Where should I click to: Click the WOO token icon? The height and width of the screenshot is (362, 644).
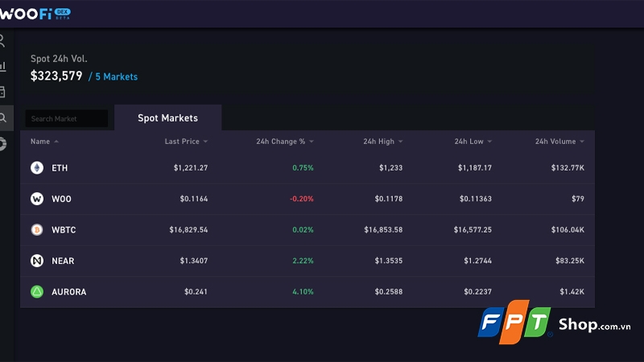37,199
